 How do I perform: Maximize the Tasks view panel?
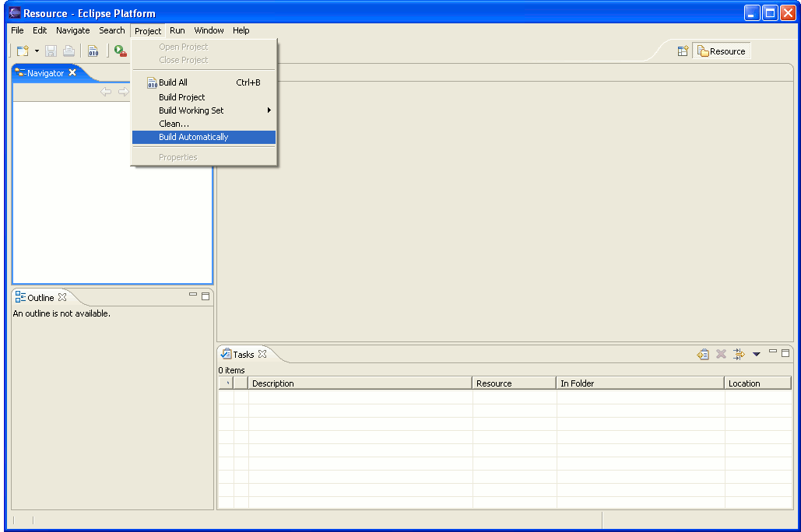pyautogui.click(x=785, y=353)
